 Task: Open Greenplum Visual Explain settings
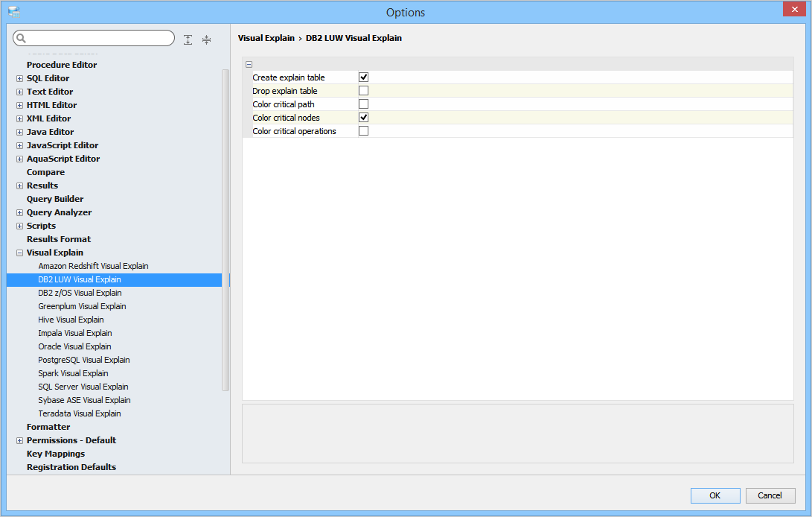coord(82,306)
